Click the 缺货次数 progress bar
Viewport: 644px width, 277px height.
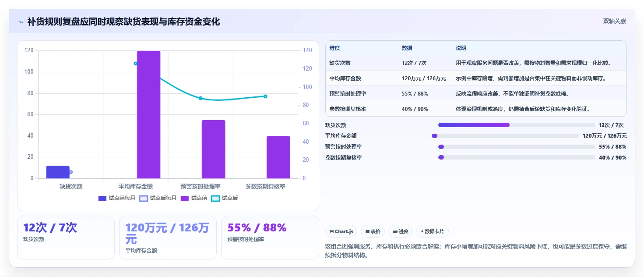click(x=517, y=125)
